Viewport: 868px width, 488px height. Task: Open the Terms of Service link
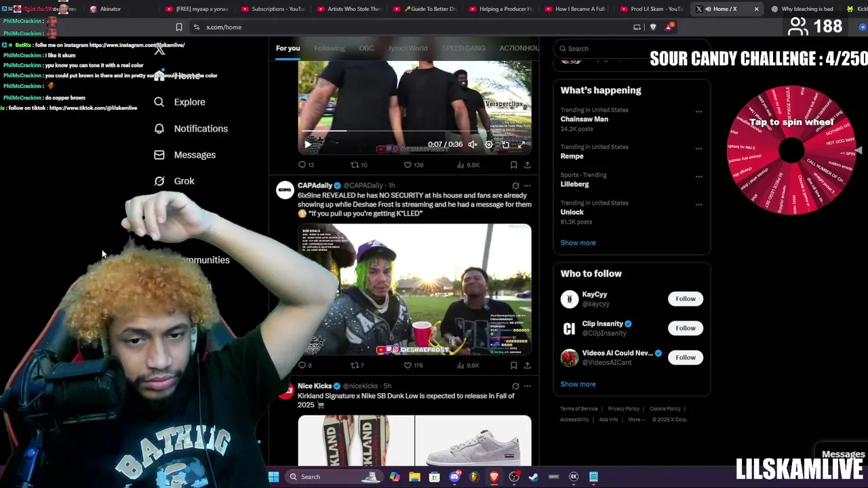point(578,409)
